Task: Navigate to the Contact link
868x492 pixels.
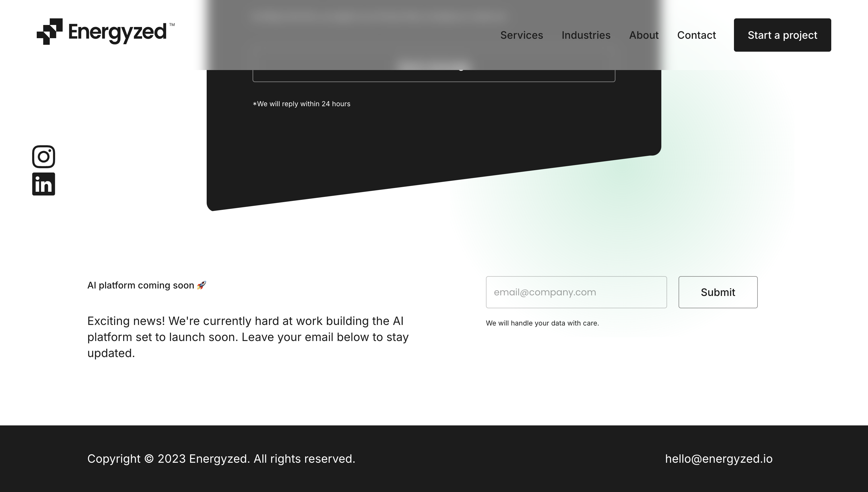Action: 696,35
